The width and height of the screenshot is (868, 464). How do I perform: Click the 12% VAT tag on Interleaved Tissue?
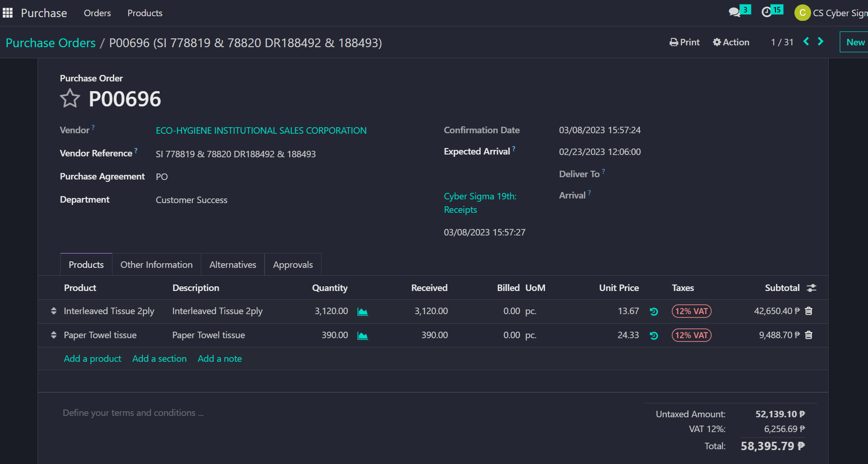tap(691, 311)
